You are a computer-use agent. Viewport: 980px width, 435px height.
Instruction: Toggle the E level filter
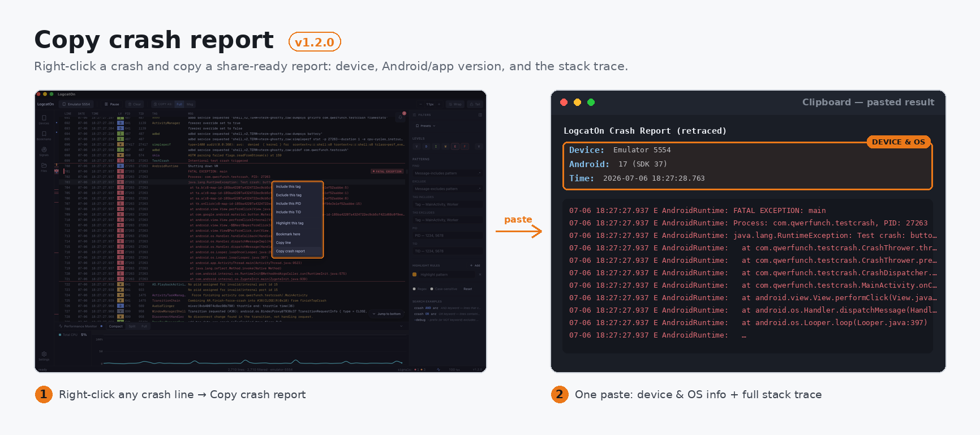(455, 146)
